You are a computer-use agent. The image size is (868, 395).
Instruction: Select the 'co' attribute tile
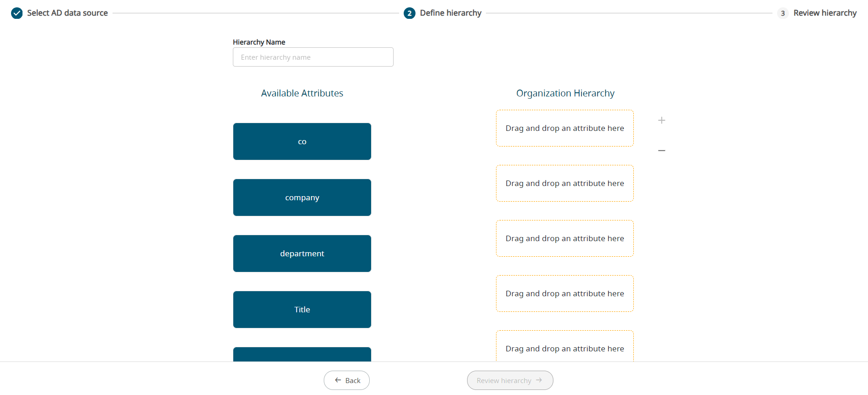(x=302, y=141)
